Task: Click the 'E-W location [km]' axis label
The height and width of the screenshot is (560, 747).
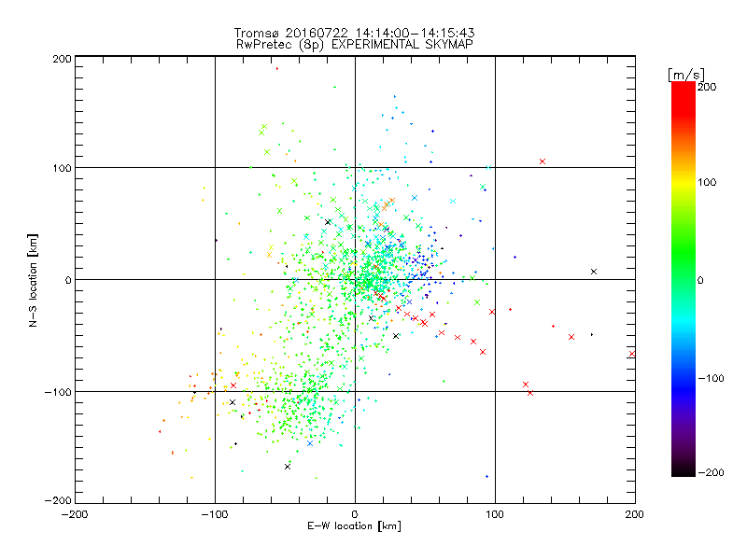Action: (355, 525)
